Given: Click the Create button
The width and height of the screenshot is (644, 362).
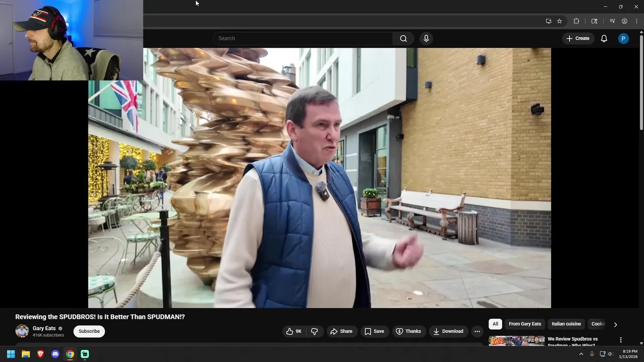Looking at the screenshot, I should [x=578, y=39].
